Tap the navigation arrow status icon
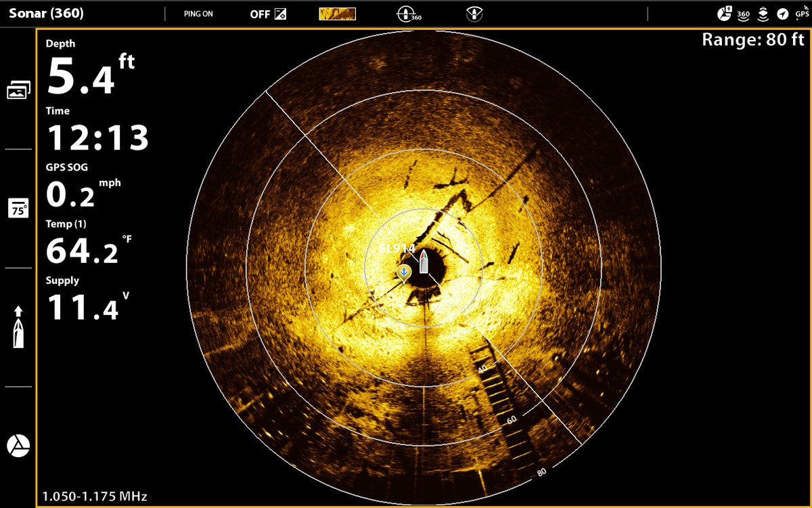The image size is (812, 508). (782, 14)
